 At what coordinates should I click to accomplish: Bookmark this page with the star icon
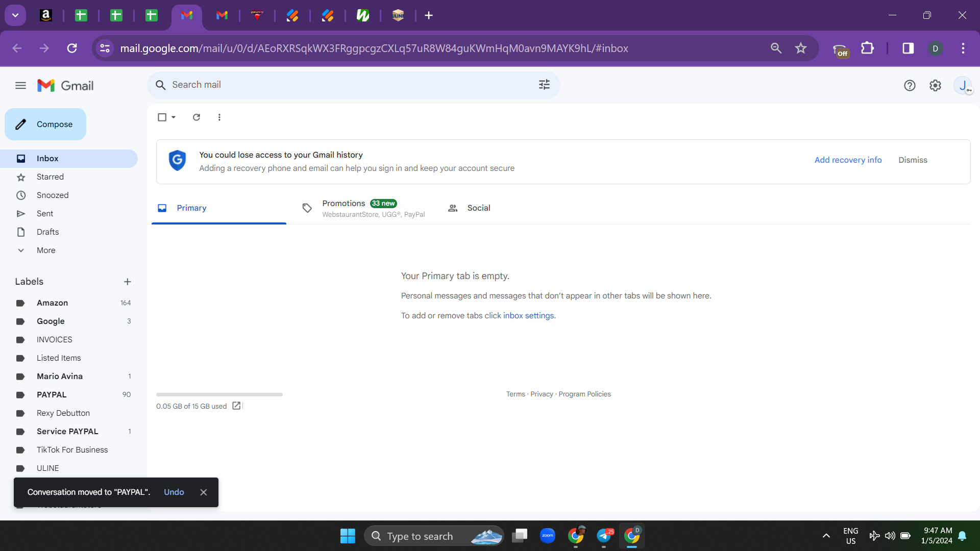tap(801, 48)
